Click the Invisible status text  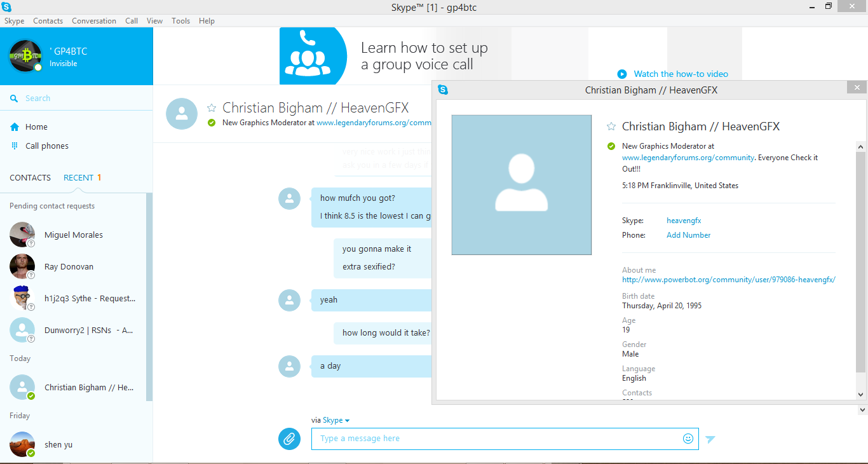tap(64, 64)
